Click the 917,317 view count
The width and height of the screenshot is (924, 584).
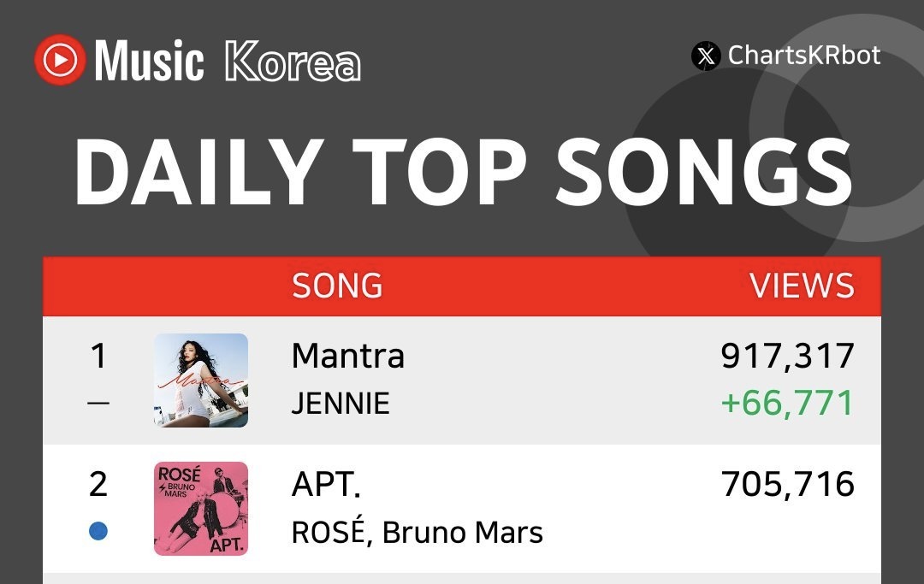(x=788, y=356)
